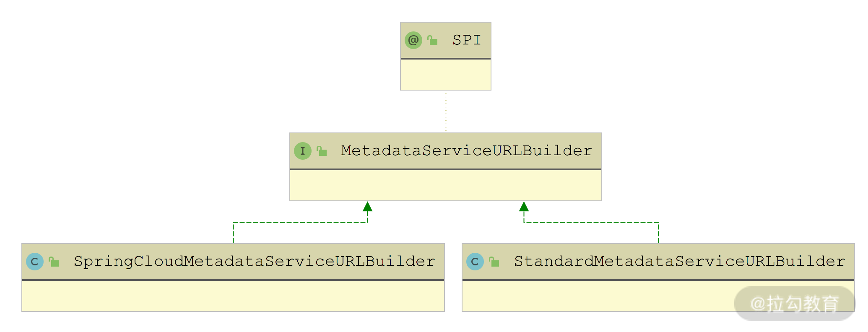Click the unlock icon beside MetadataServiceURLBuilder

coord(322,151)
